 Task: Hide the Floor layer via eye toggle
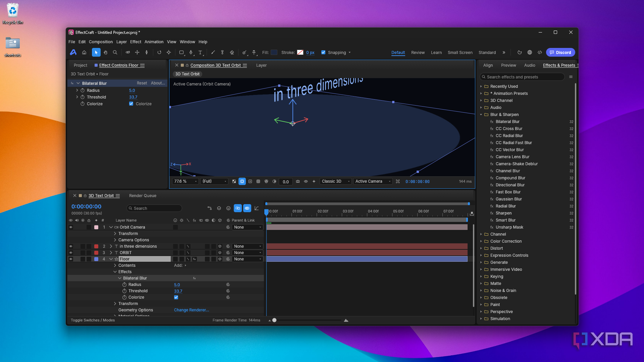point(71,259)
